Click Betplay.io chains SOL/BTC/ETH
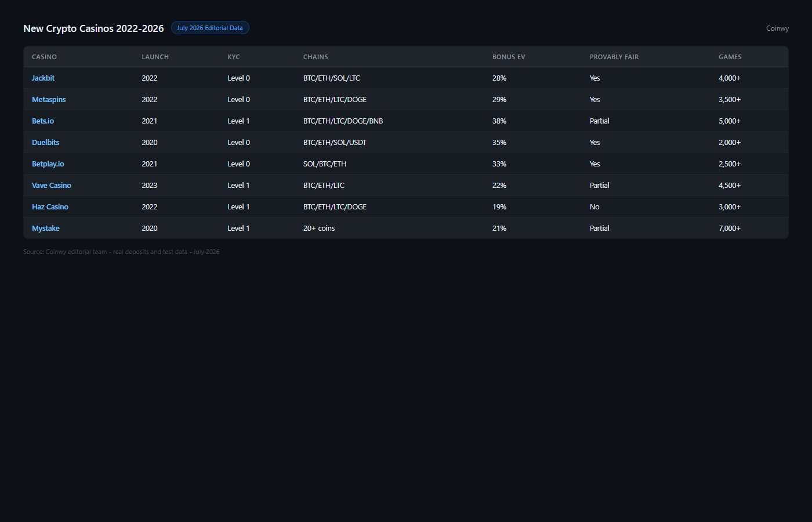Viewport: 812px width, 522px height. coord(325,164)
